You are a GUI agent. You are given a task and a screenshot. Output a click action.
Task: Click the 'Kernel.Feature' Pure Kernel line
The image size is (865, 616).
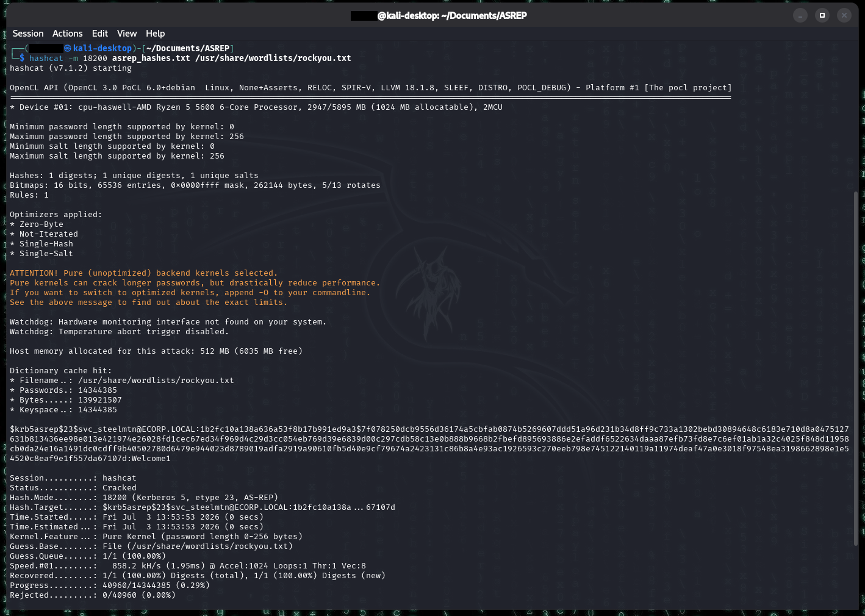tap(156, 537)
